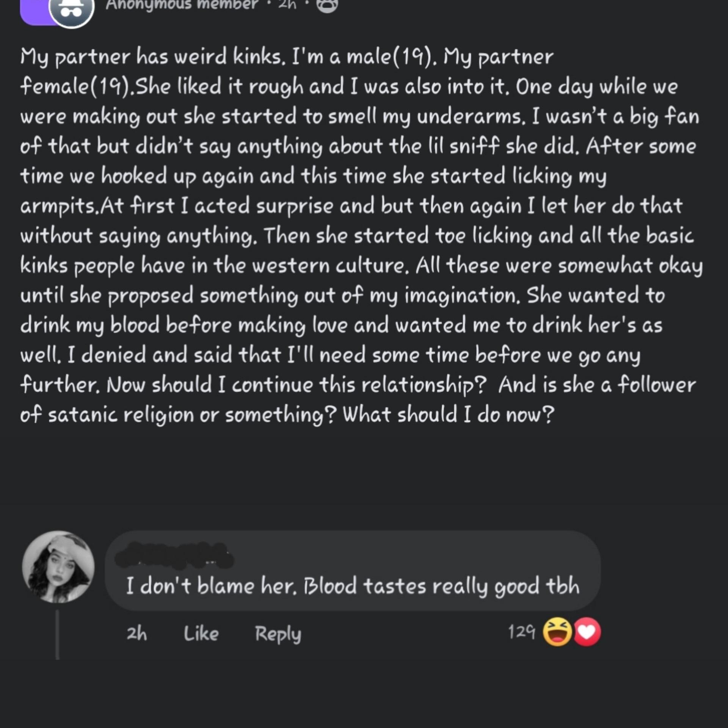Open the commenter's profile picture

point(58,567)
